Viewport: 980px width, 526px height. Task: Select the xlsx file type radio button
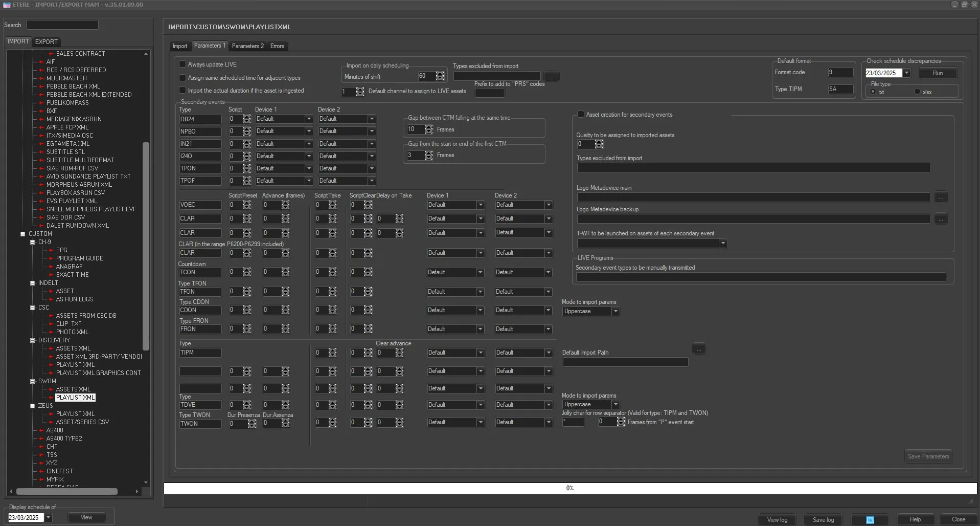coord(917,92)
